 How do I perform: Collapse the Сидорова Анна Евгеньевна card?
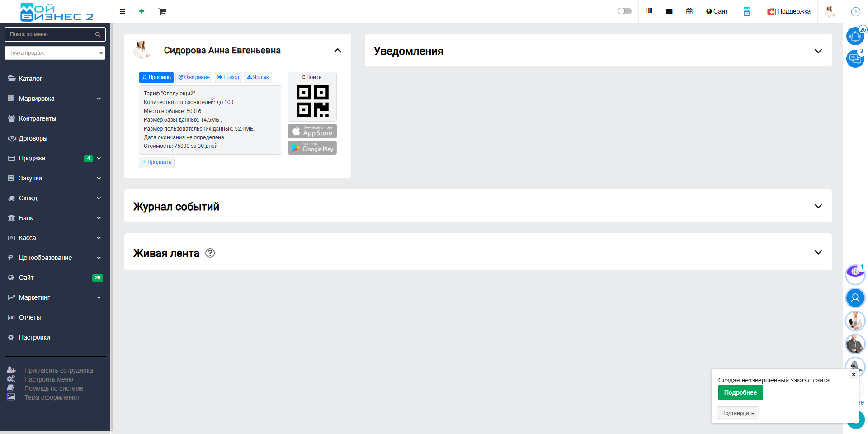[337, 51]
